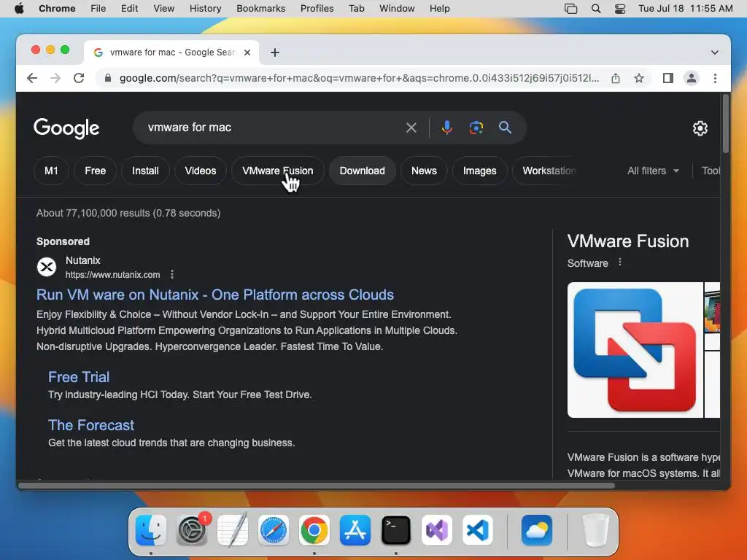Viewport: 747px width, 560px height.
Task: Open App Store from the Dock
Action: tap(355, 530)
